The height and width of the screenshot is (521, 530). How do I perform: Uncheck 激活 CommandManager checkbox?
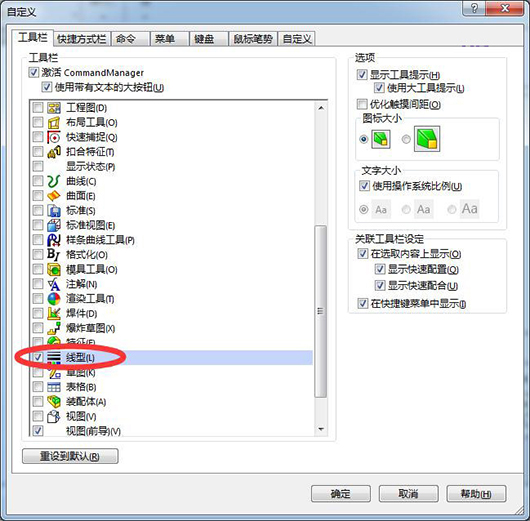pos(34,72)
